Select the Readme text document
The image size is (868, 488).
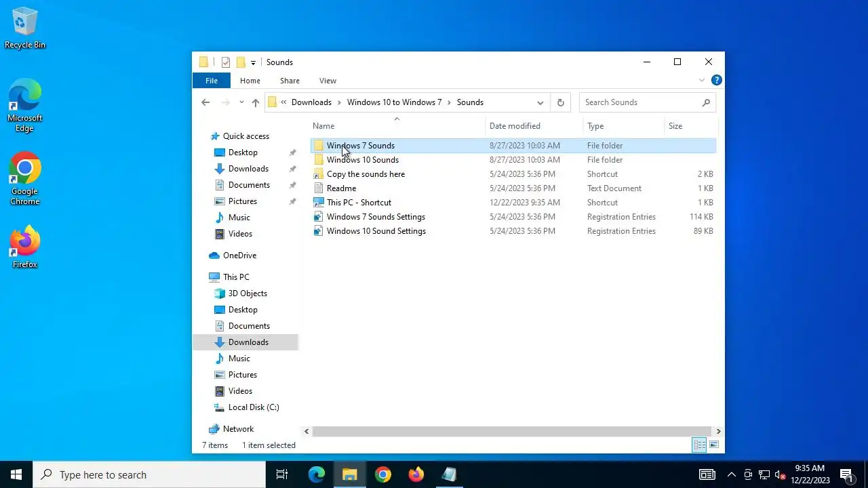[x=513, y=188]
